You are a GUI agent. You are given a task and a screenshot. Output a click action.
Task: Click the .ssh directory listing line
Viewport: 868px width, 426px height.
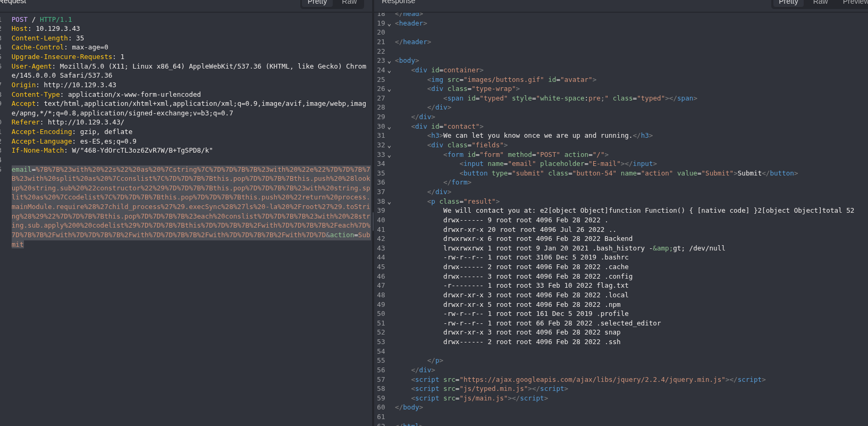(532, 342)
